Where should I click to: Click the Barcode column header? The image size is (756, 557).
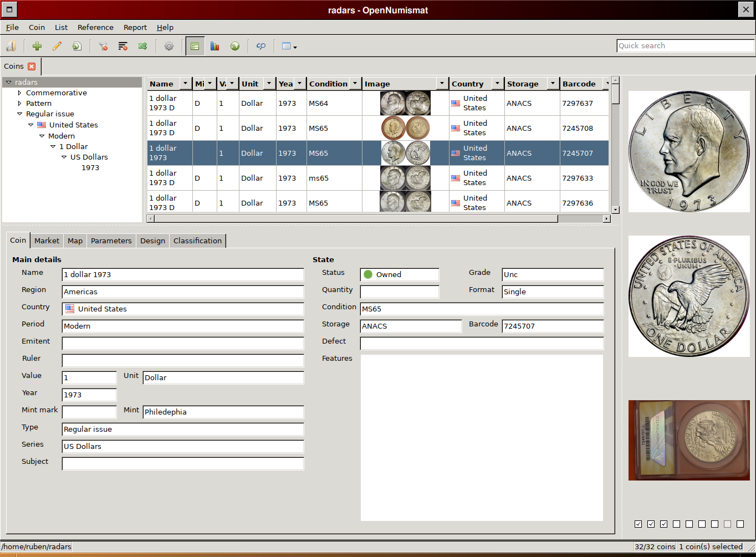click(579, 84)
